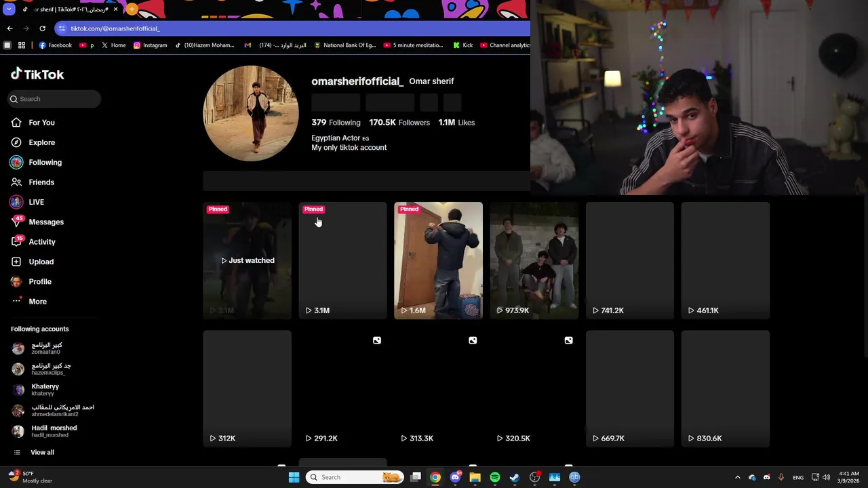Open the photo post with 291.2K views
868x488 pixels.
point(342,388)
